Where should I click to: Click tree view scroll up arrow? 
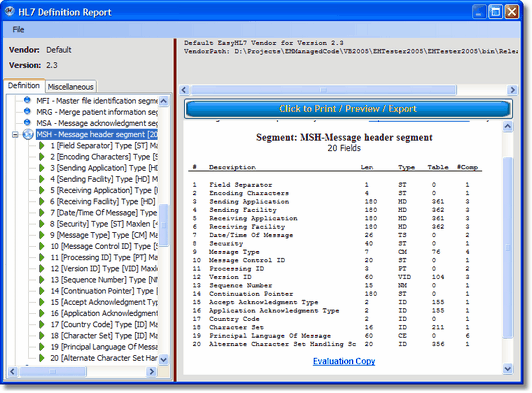tap(164, 101)
